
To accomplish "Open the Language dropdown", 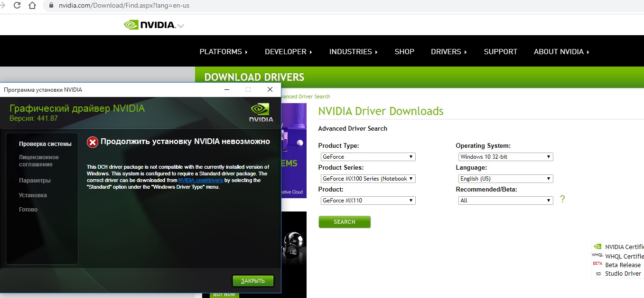I will 505,179.
